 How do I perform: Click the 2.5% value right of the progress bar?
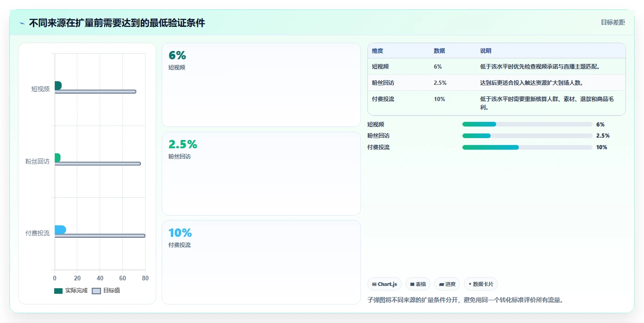[x=603, y=136]
